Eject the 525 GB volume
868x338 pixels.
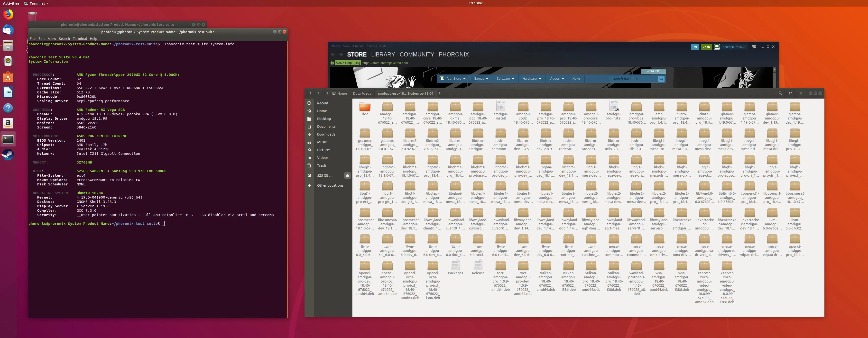point(347,175)
